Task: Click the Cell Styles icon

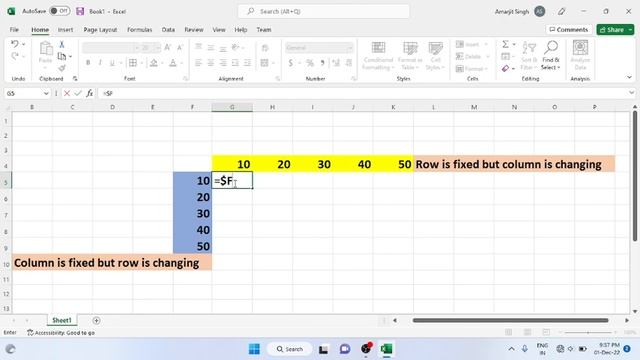Action: [436, 48]
